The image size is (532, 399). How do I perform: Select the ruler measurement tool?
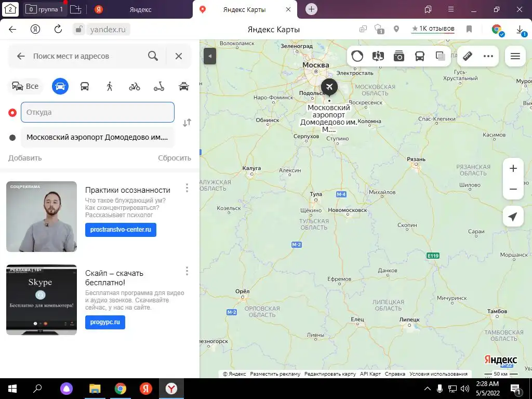[x=468, y=56]
